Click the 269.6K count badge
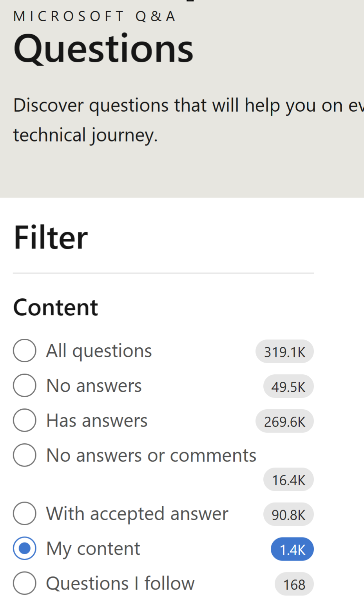The width and height of the screenshot is (364, 599). (x=284, y=421)
